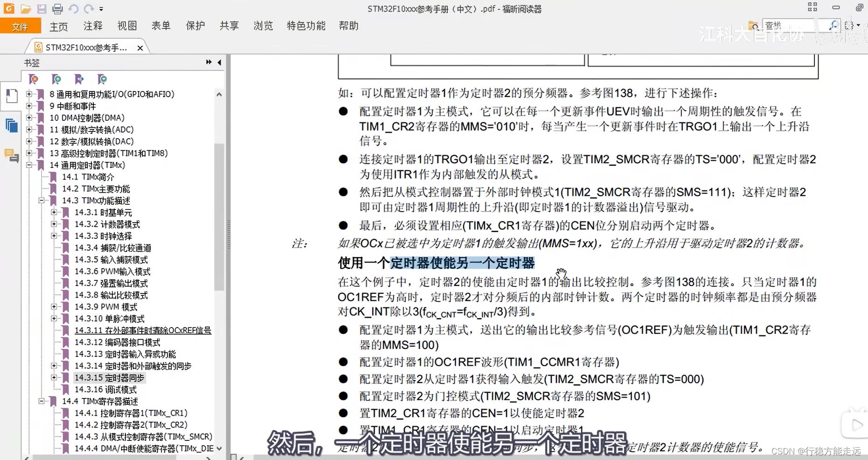
Task: Expand bookmark 9 中断和事件
Action: pos(29,106)
